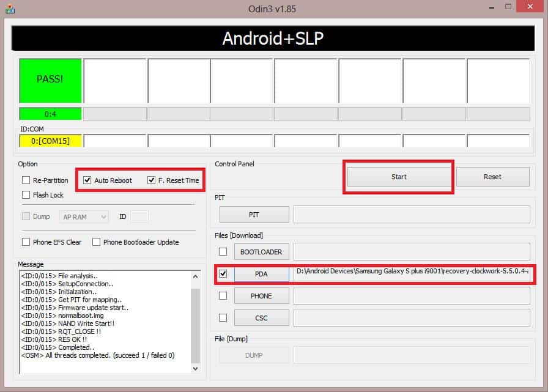The width and height of the screenshot is (548, 392).
Task: Select 'Firmware update start..' log line
Action: (75, 308)
